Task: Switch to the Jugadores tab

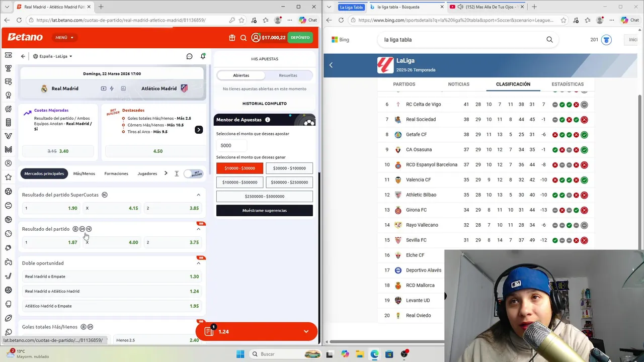Action: pos(147,173)
